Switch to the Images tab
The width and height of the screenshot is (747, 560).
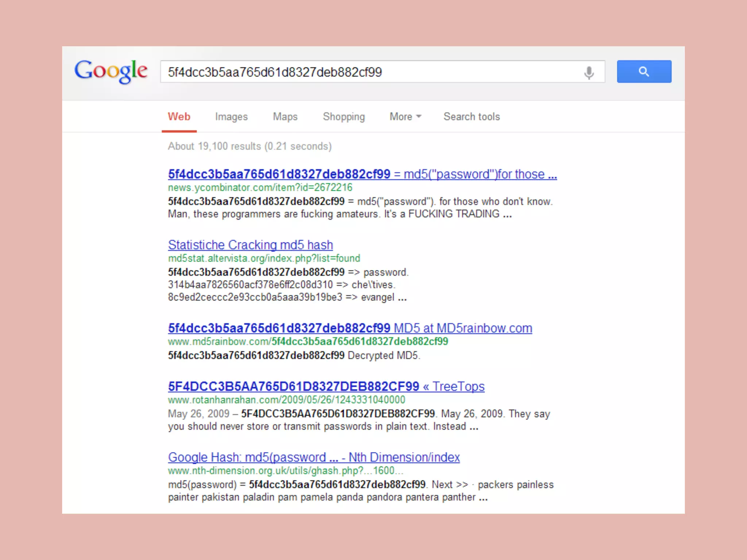[231, 117]
